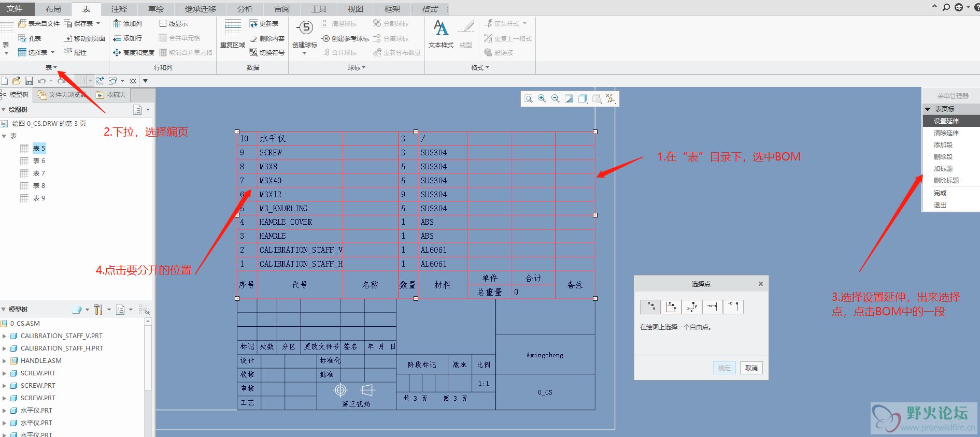
Task: Expand HANDLE.ASM in the model tree
Action: (5, 361)
